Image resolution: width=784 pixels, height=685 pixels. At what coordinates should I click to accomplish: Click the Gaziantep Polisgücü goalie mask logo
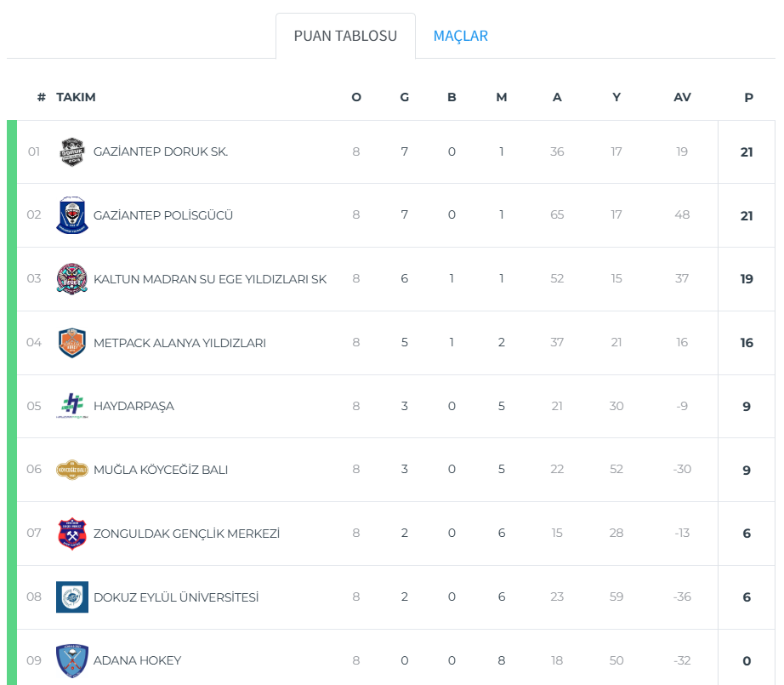click(x=72, y=215)
